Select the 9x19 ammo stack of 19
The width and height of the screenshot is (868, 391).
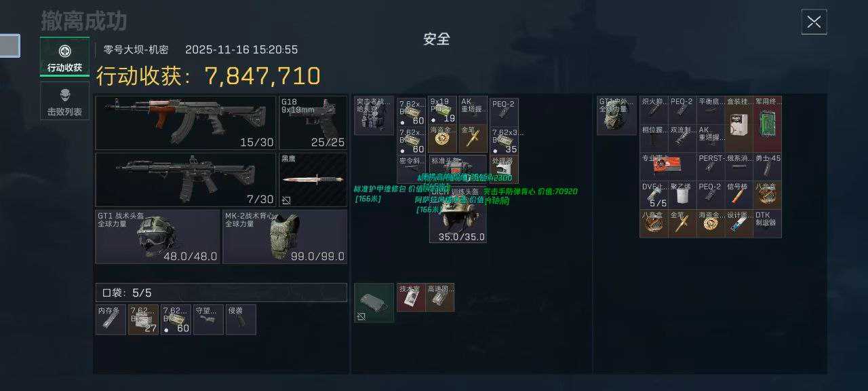(x=443, y=111)
